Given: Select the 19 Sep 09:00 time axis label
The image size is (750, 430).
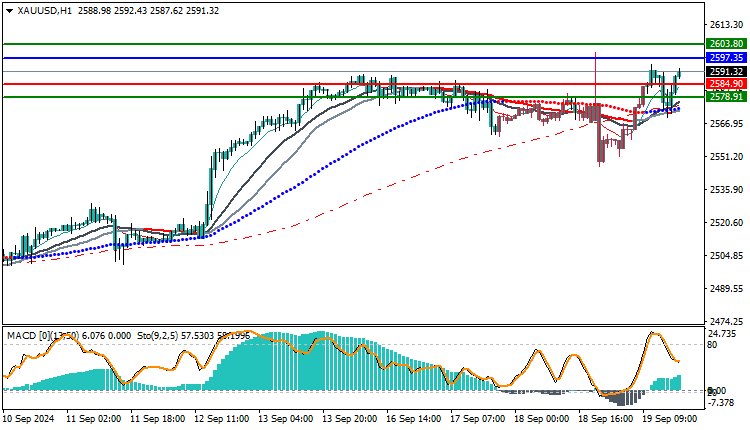Looking at the screenshot, I should (670, 419).
